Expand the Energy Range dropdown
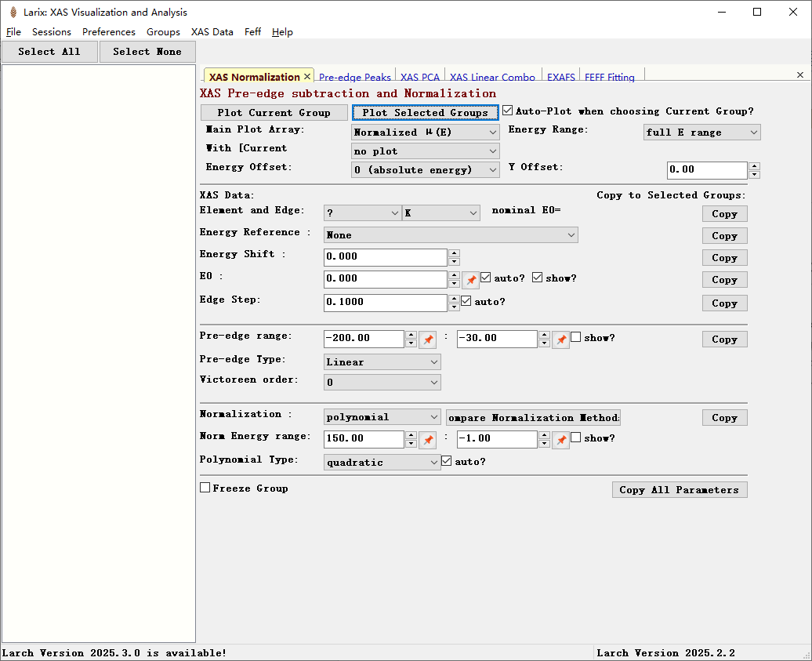This screenshot has width=812, height=661. click(x=701, y=133)
